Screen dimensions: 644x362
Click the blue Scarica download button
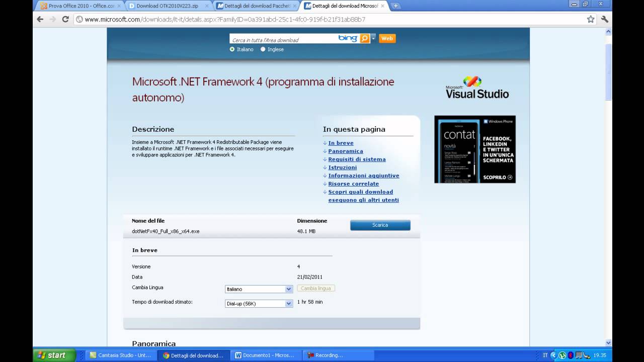click(x=380, y=225)
